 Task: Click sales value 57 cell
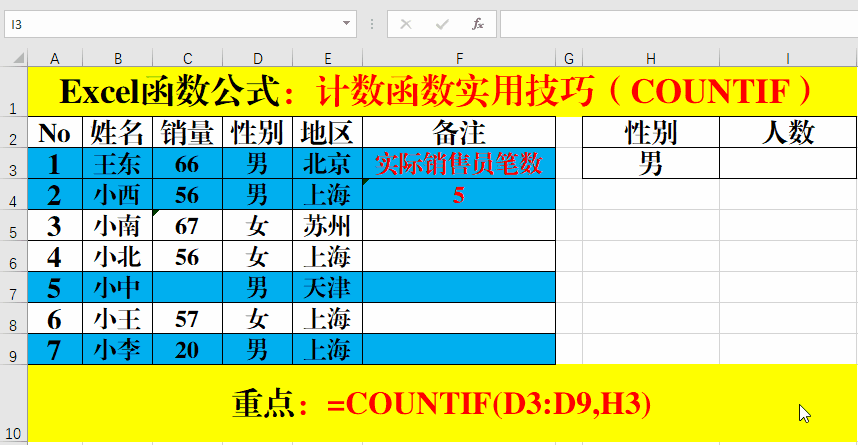[188, 319]
